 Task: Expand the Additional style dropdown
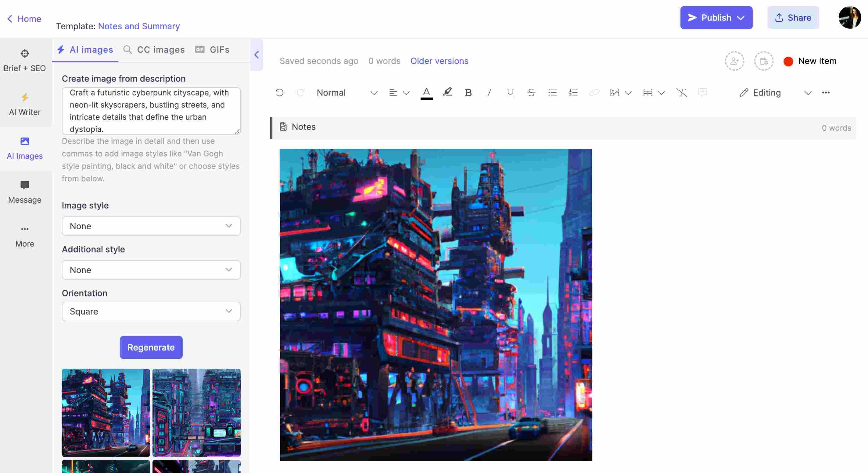[150, 270]
